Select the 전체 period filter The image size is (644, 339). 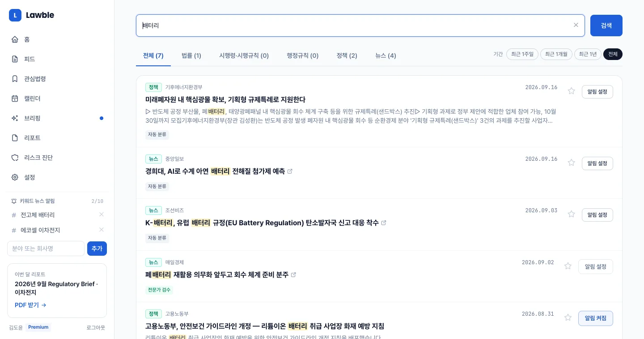613,54
